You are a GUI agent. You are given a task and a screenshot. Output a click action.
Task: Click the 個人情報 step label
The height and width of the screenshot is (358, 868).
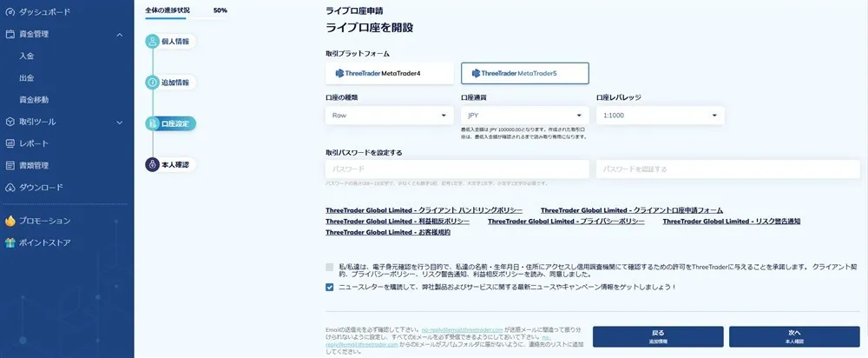175,42
